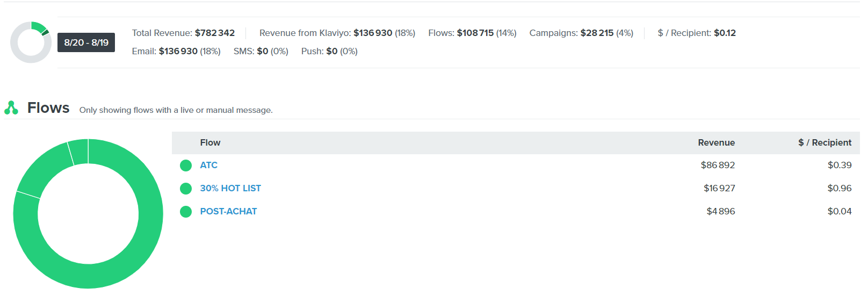Click the Campaigns $28 215 summary stat
Screen dimensions: 868x302
tap(597, 33)
